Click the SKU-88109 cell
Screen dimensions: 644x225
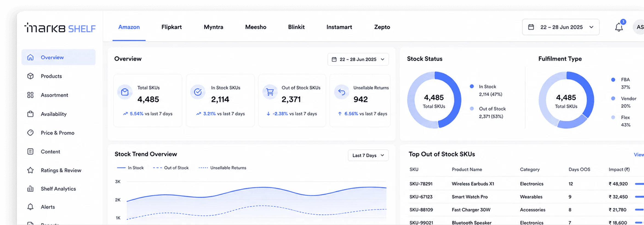[421, 210]
